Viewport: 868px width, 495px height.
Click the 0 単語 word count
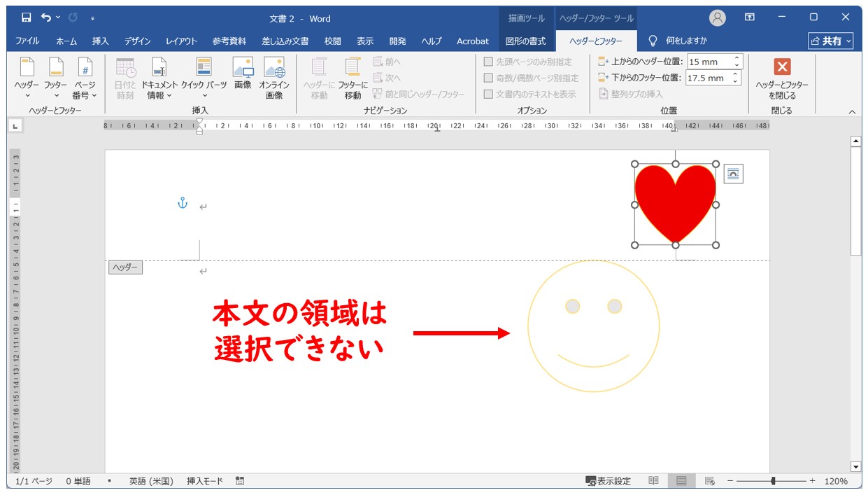(x=78, y=481)
